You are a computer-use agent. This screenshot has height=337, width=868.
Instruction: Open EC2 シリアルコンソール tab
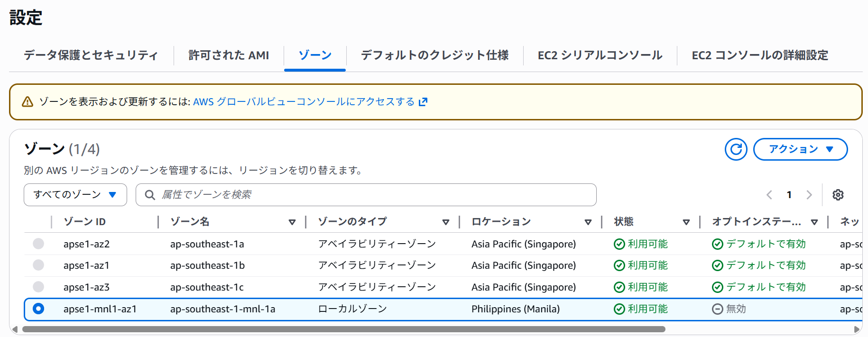600,55
